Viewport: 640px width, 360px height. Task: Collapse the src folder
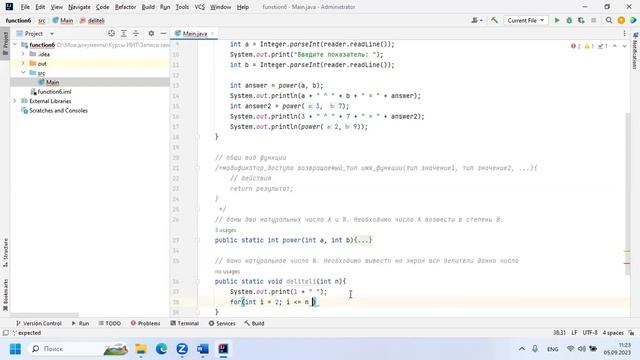pos(23,73)
